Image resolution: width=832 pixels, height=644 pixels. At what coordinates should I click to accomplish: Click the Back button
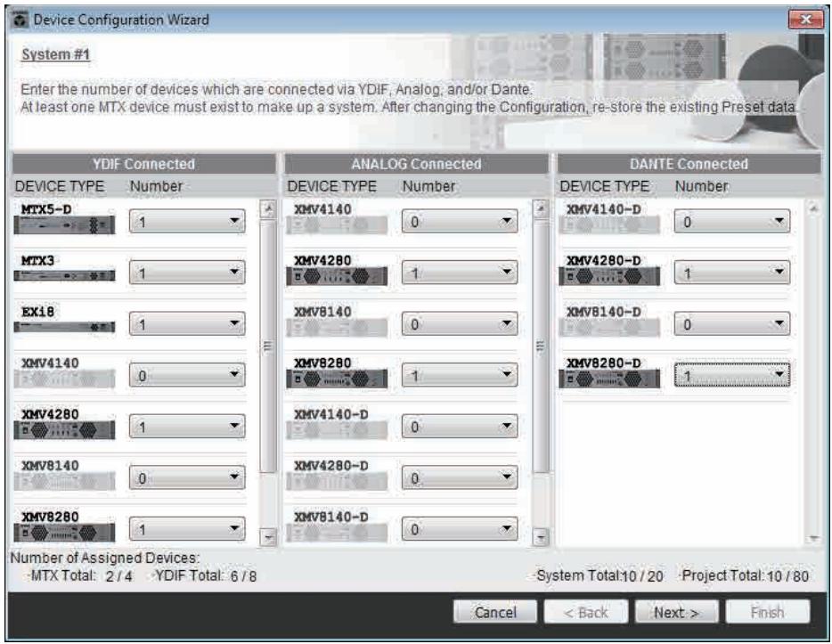(586, 612)
